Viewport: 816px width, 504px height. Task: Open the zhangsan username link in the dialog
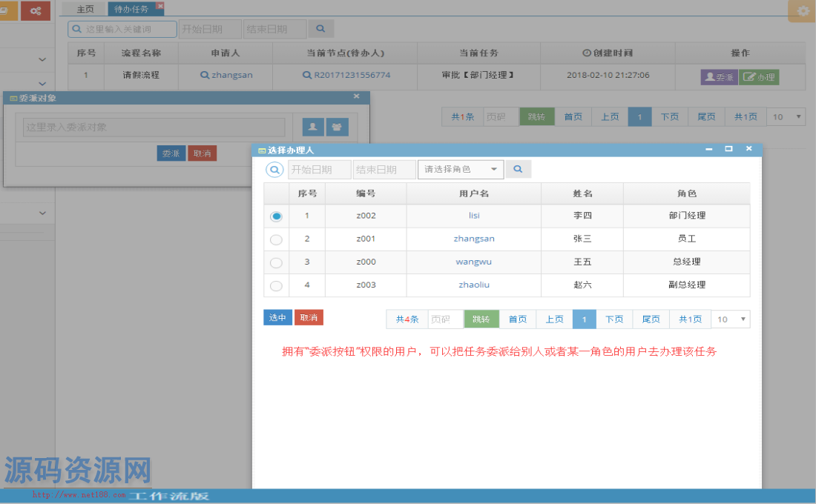click(474, 238)
